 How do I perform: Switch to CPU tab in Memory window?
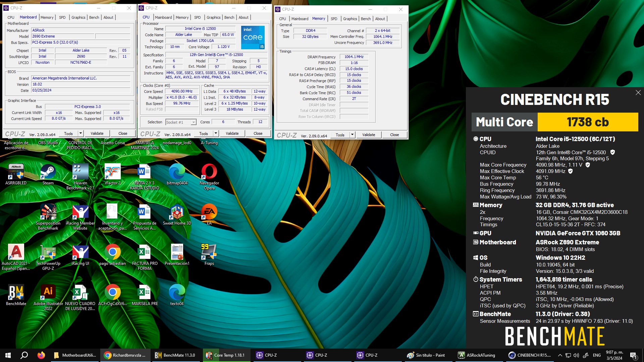[282, 19]
